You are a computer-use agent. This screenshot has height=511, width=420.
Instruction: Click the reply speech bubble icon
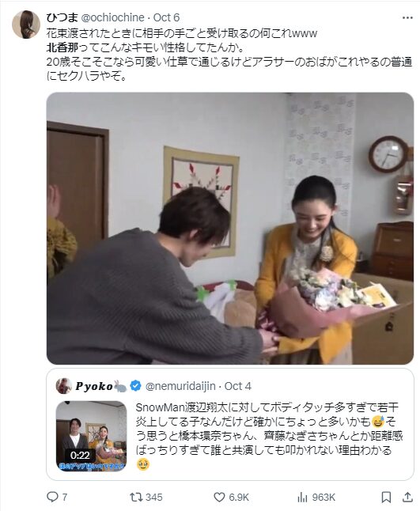pos(52,497)
